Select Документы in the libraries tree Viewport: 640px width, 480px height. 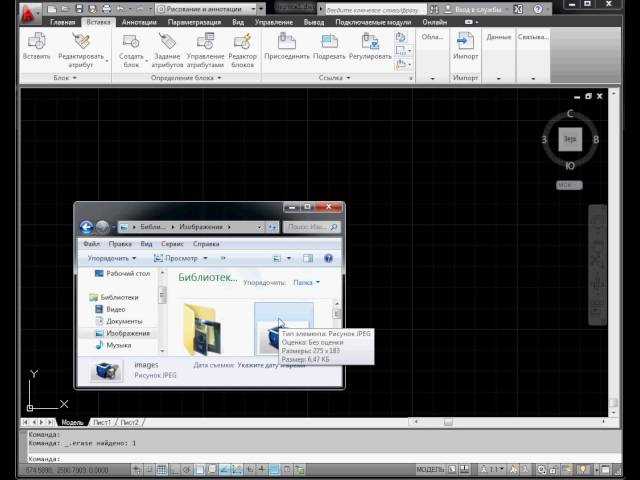(124, 321)
